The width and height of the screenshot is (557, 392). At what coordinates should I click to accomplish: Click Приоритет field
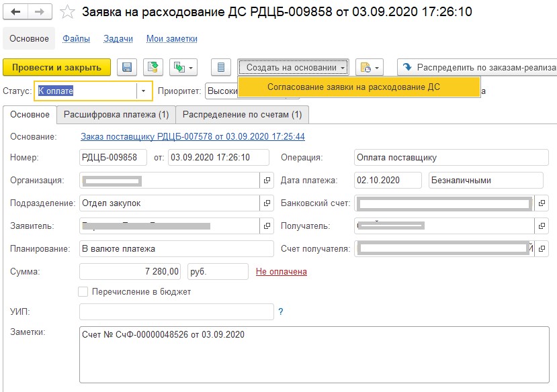(x=222, y=91)
